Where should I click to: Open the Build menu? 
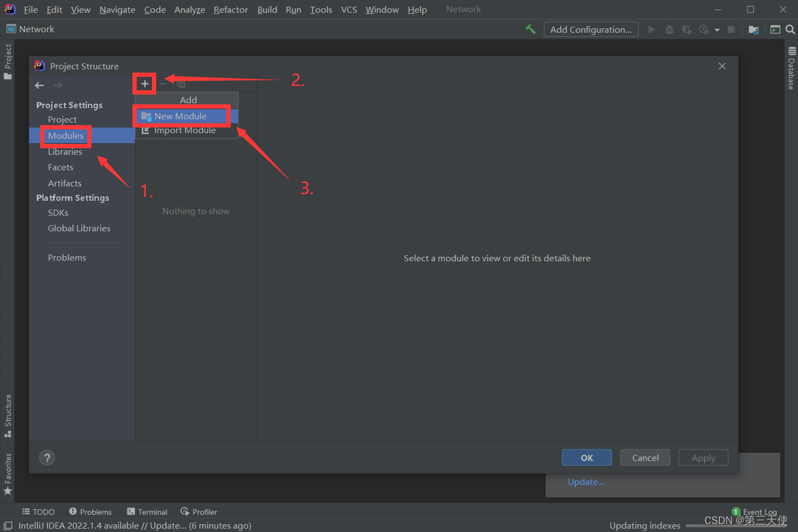point(267,10)
